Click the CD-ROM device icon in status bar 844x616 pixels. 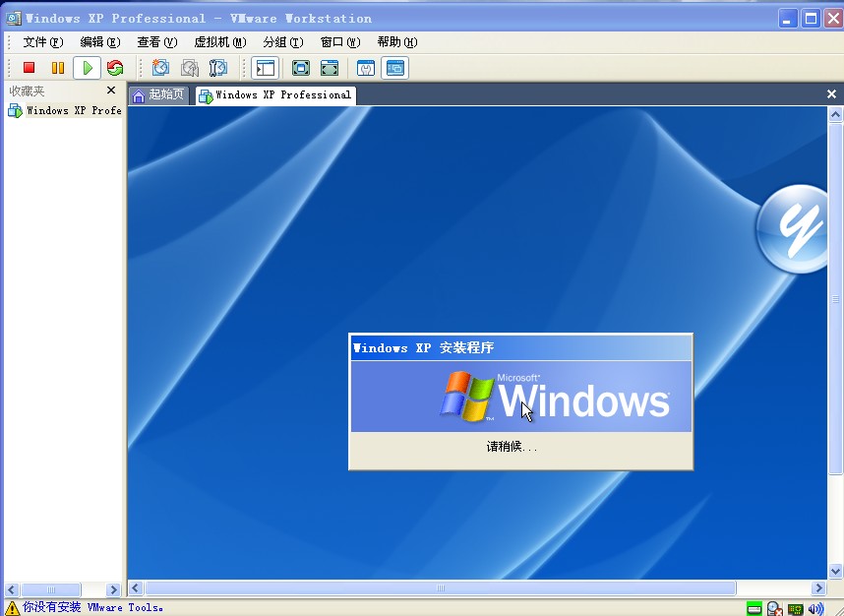pos(775,608)
